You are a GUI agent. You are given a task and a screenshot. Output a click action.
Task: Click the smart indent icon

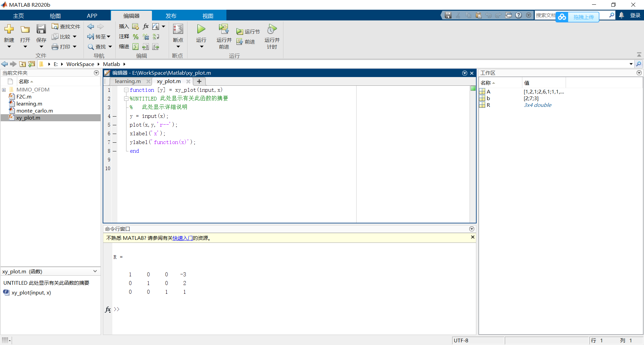click(x=136, y=47)
